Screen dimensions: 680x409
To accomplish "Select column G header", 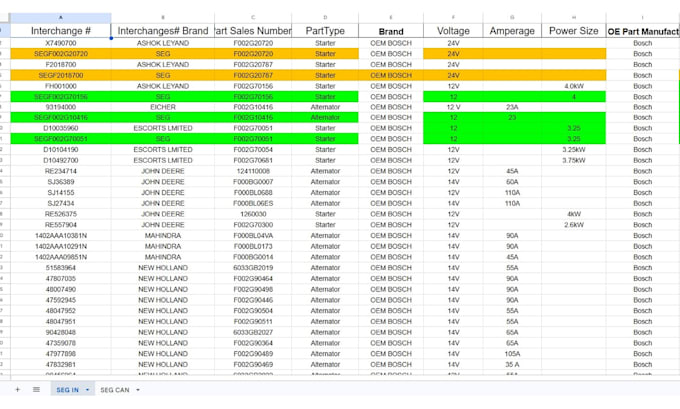I will pyautogui.click(x=512, y=18).
